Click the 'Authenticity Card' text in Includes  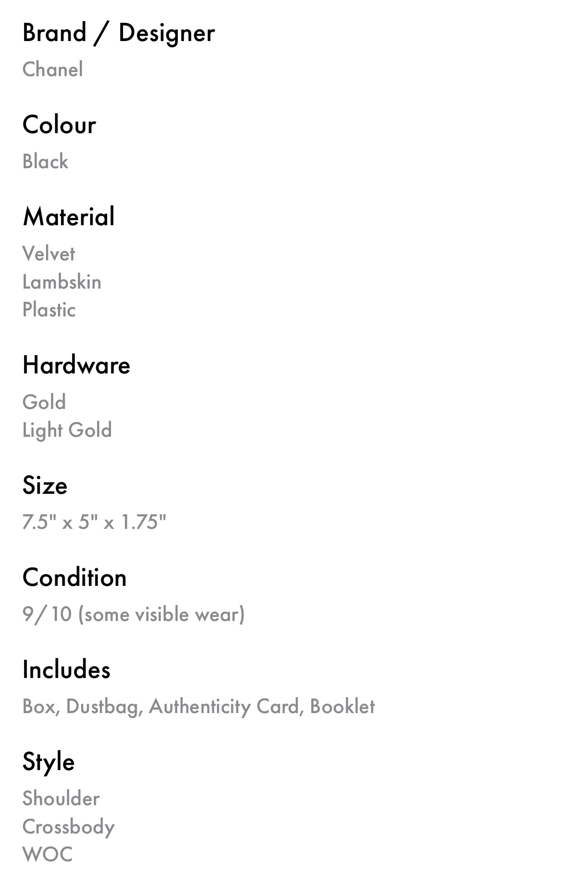(224, 707)
